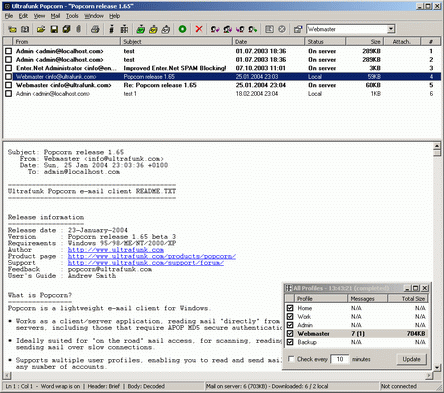444x393 pixels.
Task: Uncheck the Backup profile checkbox
Action: [290, 342]
